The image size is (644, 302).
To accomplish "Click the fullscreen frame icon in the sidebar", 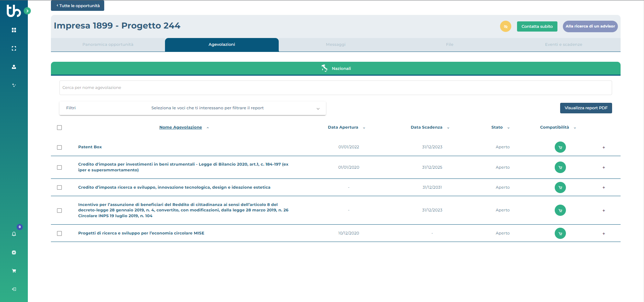I will (14, 49).
